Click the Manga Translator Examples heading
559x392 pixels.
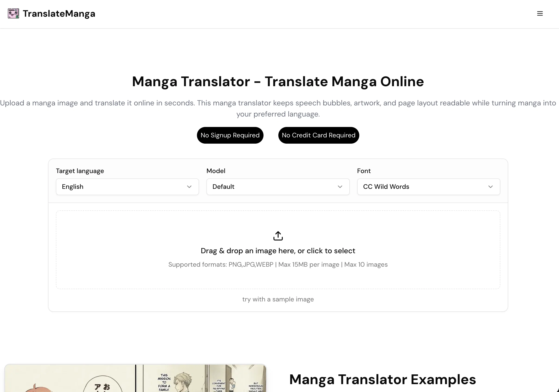(382, 379)
